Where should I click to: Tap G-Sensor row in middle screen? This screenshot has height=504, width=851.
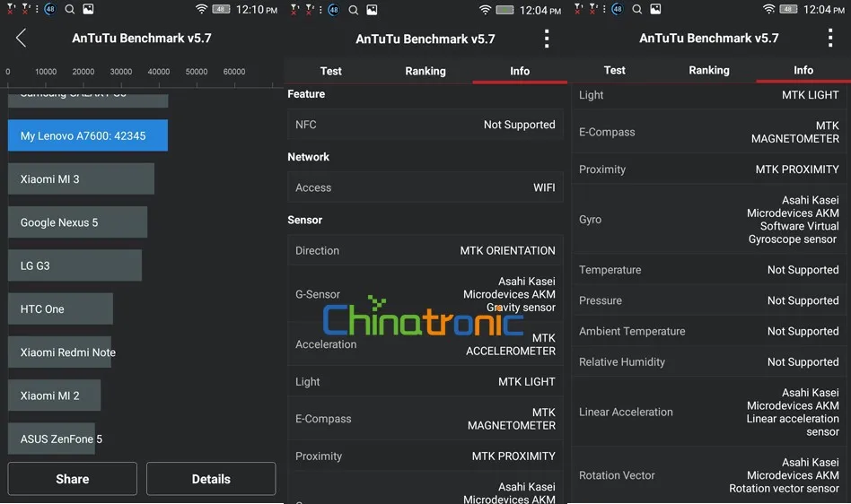coord(425,294)
